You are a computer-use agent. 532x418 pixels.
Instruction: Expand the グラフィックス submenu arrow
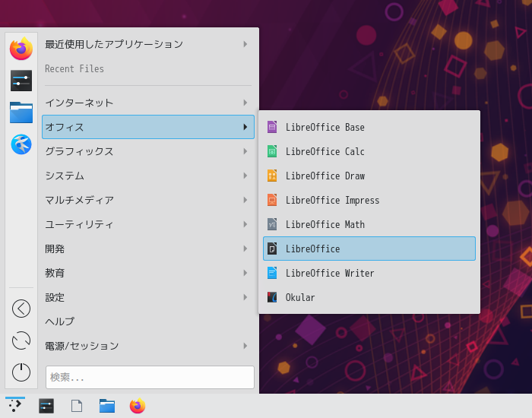[245, 151]
